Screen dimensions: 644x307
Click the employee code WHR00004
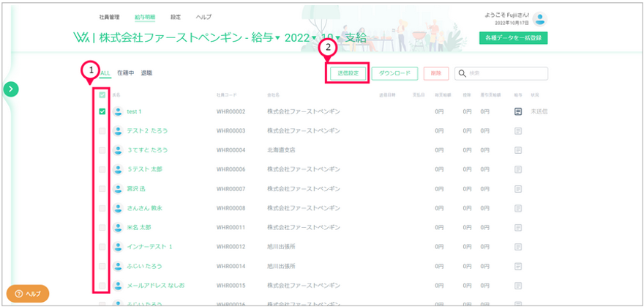(x=231, y=150)
